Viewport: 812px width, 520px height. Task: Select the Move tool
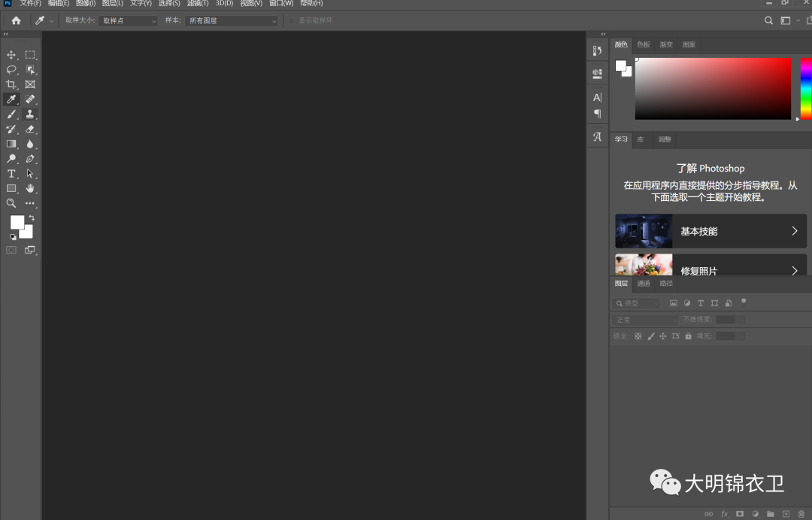click(11, 55)
